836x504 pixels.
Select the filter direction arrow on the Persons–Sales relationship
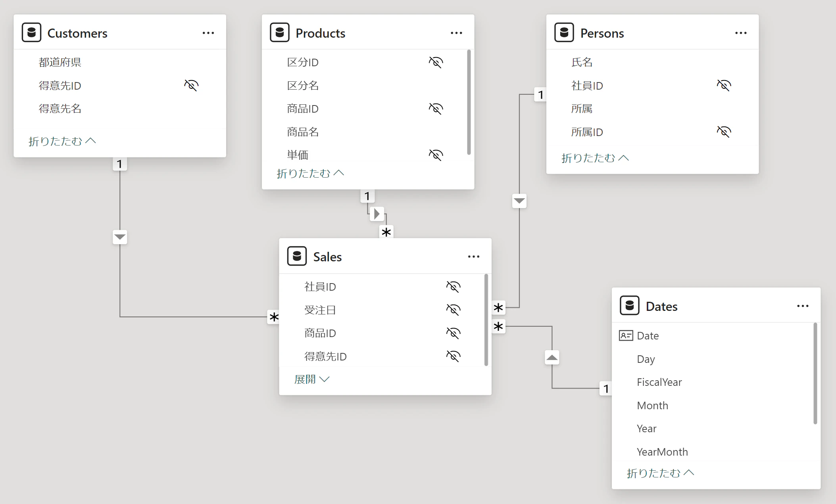(519, 201)
